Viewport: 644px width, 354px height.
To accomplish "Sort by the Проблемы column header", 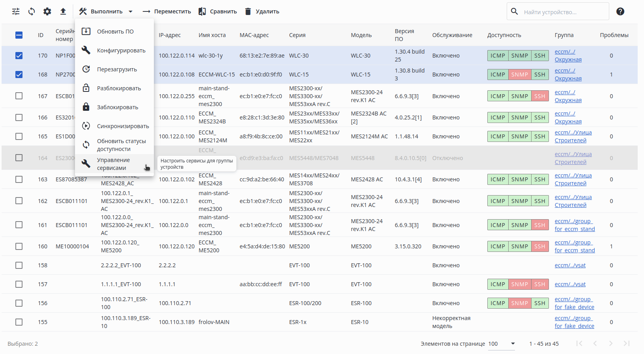I will coord(614,35).
